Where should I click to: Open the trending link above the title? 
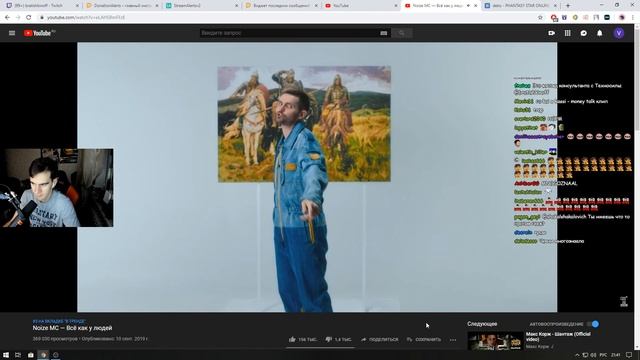coord(59,322)
